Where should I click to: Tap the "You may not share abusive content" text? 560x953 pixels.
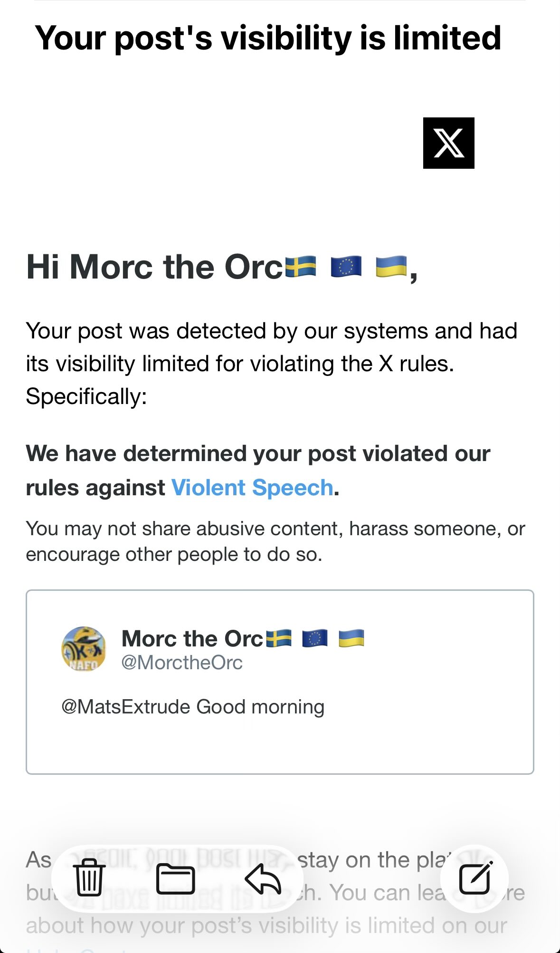(x=275, y=541)
